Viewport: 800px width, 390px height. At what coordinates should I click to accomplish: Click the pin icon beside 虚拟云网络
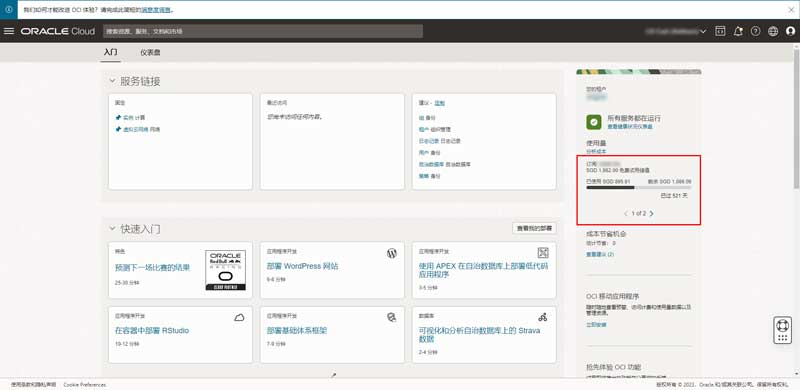click(118, 129)
